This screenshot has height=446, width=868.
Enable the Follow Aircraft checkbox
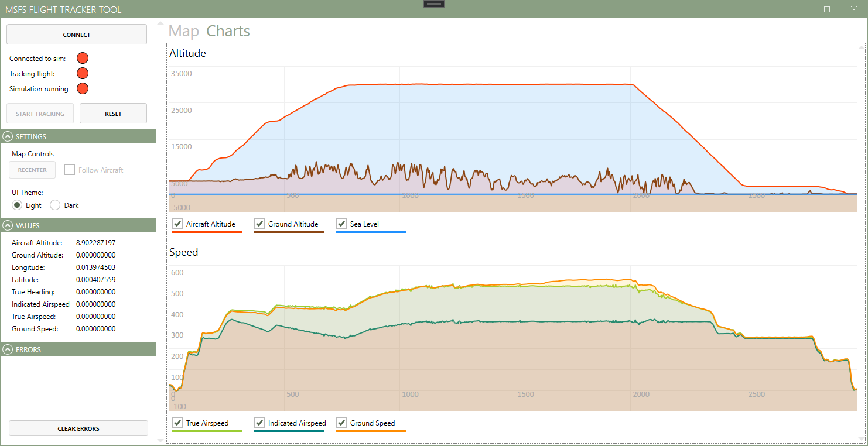point(70,170)
